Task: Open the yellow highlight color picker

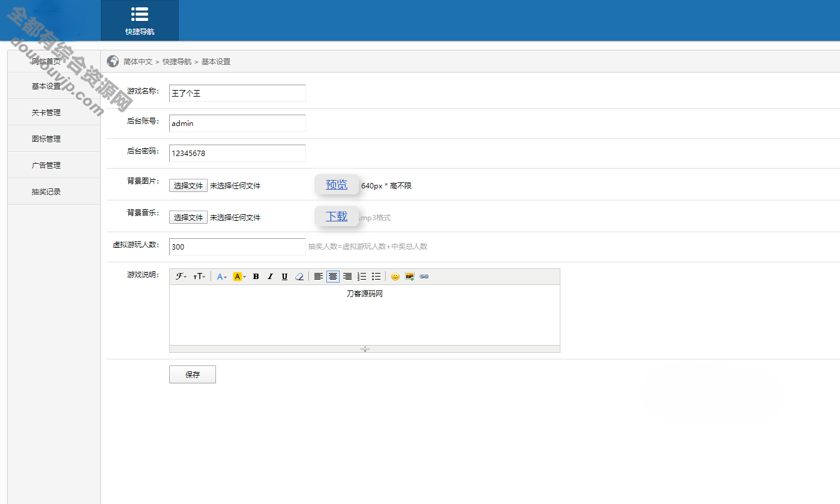Action: 239,277
